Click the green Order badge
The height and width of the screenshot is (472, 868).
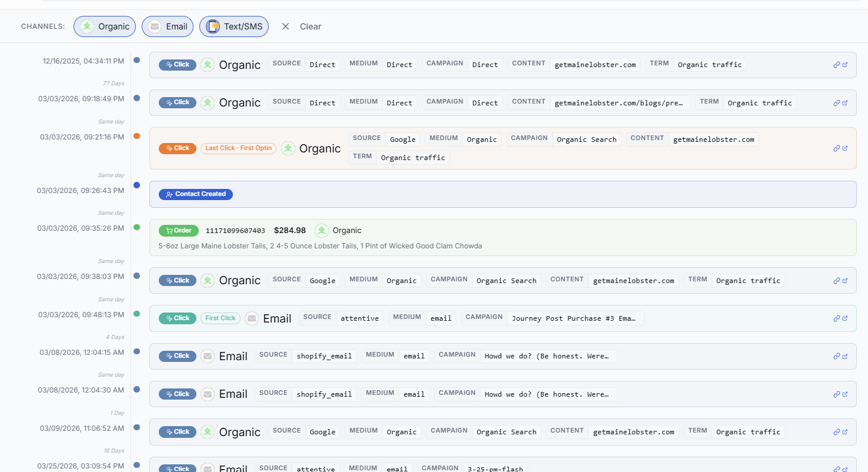pos(179,231)
